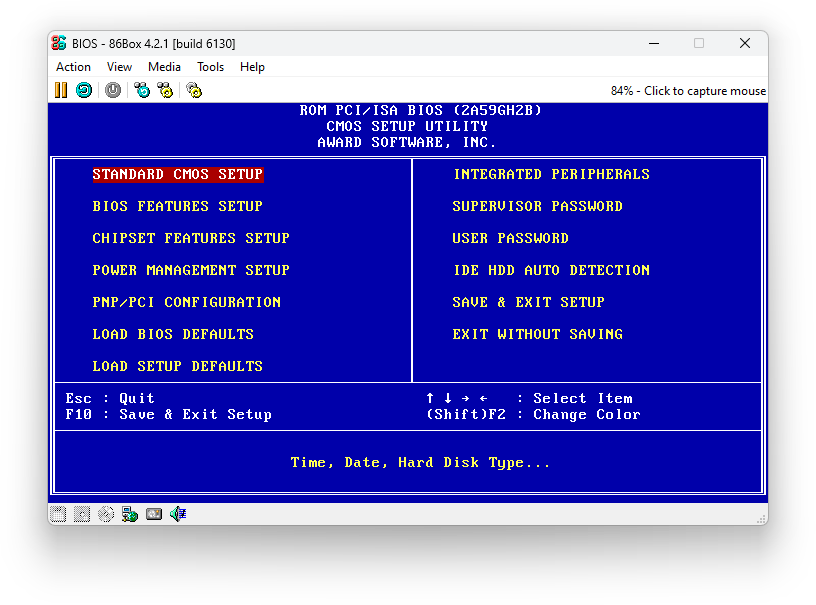Viewport: 816px width, 605px height.
Task: Click the gray ACPI shutdown power icon
Action: point(112,90)
